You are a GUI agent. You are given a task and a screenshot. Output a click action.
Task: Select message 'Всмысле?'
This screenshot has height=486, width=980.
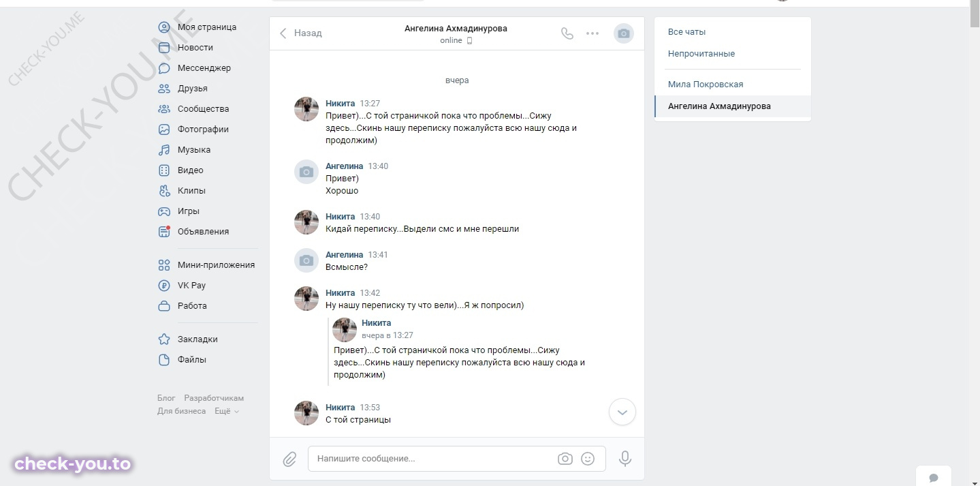[x=347, y=267]
